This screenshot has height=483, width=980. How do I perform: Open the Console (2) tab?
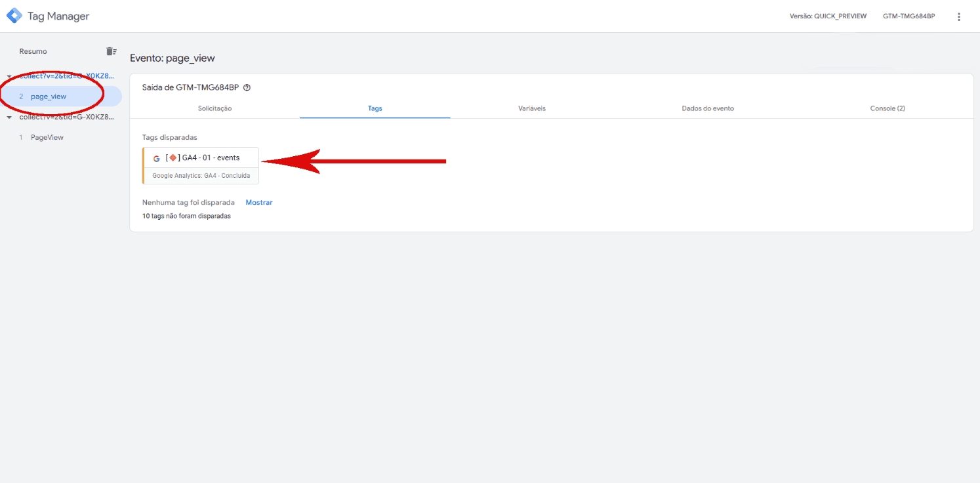pos(888,108)
